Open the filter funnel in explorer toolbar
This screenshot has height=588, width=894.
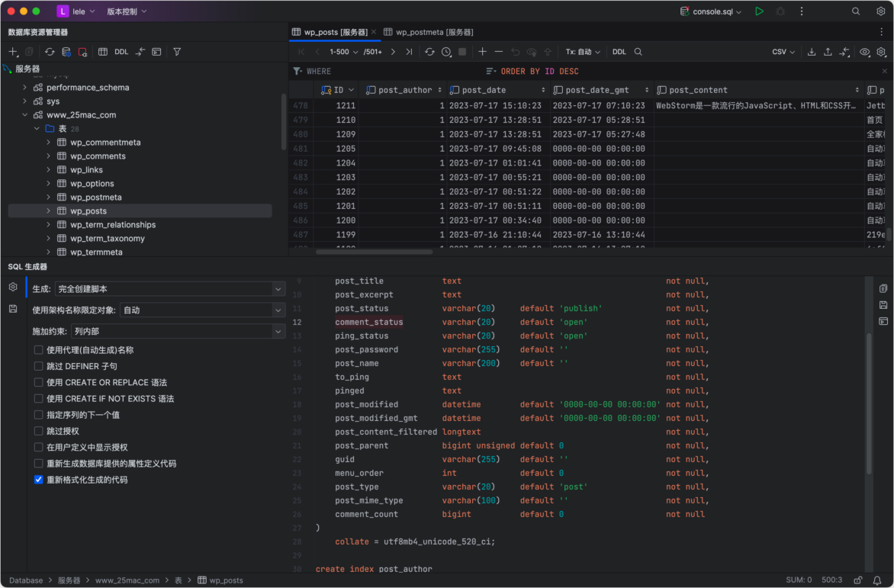pyautogui.click(x=177, y=52)
